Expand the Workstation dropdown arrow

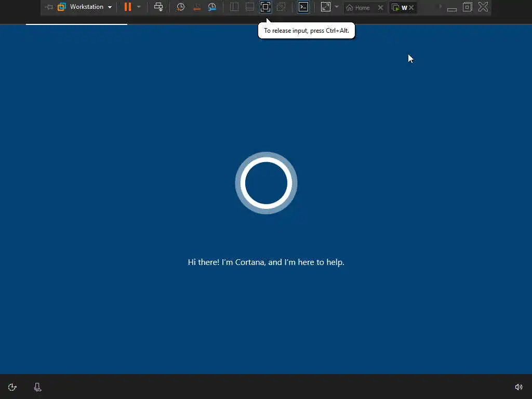click(x=110, y=7)
